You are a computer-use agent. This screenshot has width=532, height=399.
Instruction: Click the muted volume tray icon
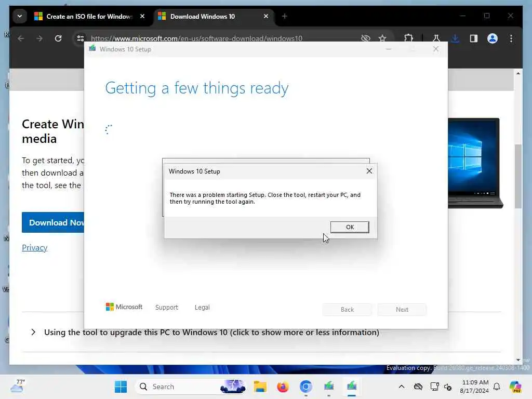(448, 387)
